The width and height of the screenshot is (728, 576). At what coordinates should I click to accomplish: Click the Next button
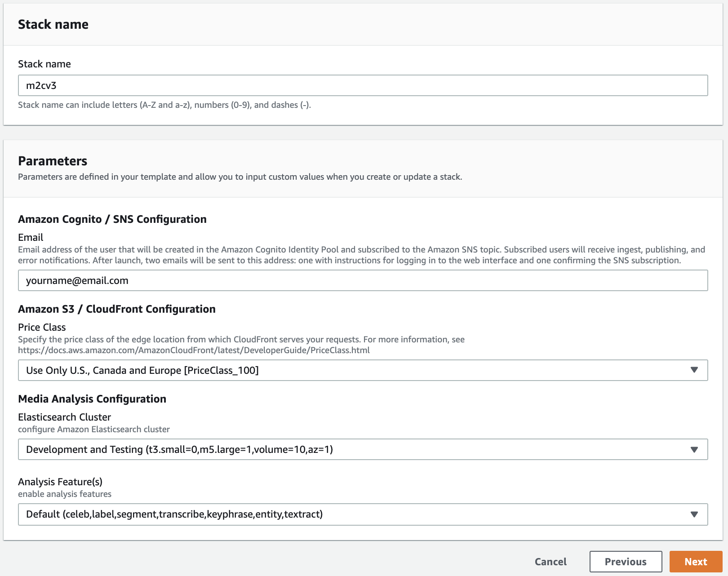696,562
